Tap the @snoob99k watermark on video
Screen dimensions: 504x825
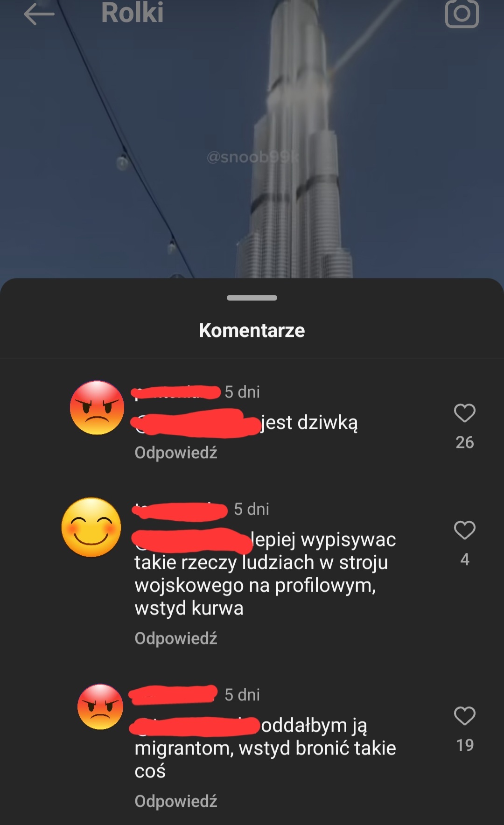pyautogui.click(x=252, y=157)
